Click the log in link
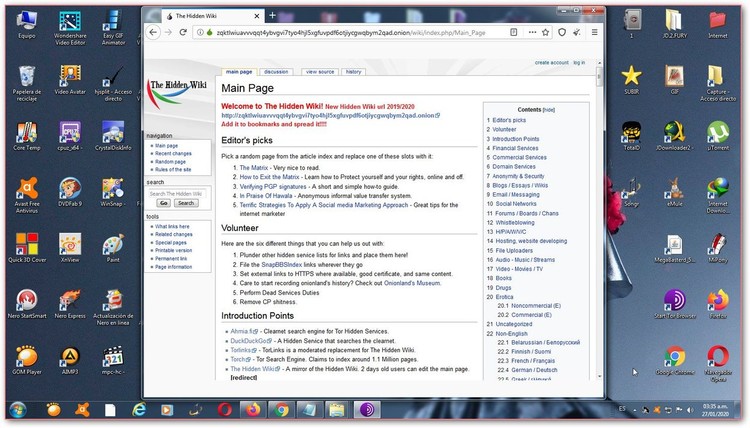 tap(579, 63)
